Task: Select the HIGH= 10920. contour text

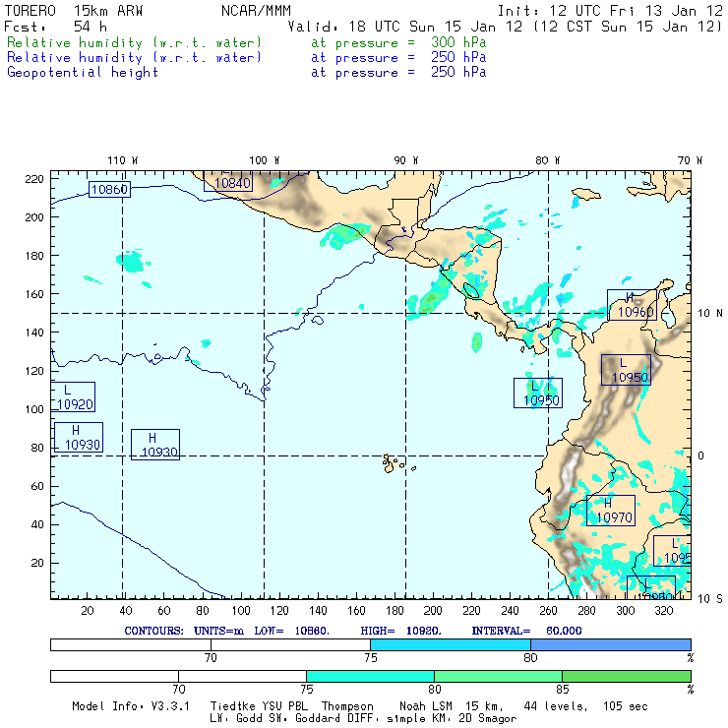Action: point(400,631)
